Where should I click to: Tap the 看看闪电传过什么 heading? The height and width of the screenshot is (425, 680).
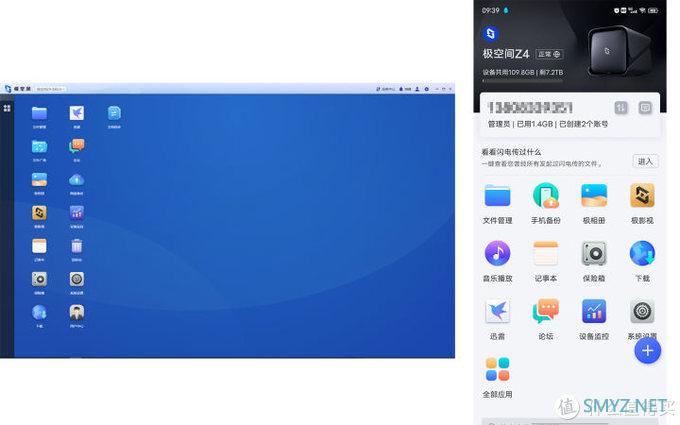(x=511, y=152)
